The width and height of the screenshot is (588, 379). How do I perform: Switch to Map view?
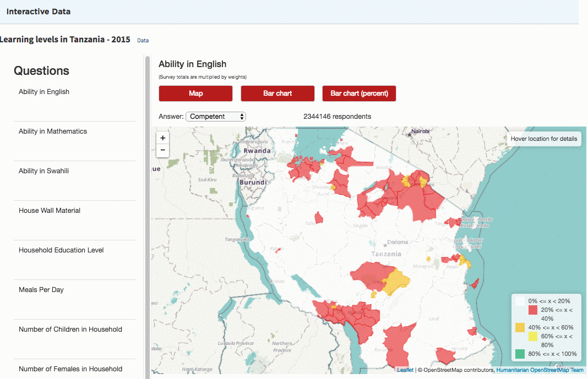[x=195, y=94]
